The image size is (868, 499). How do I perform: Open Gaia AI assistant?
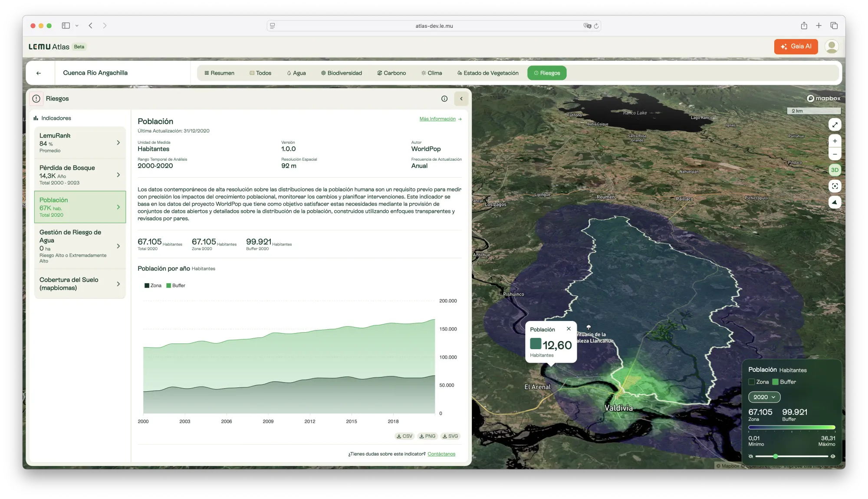(x=796, y=46)
